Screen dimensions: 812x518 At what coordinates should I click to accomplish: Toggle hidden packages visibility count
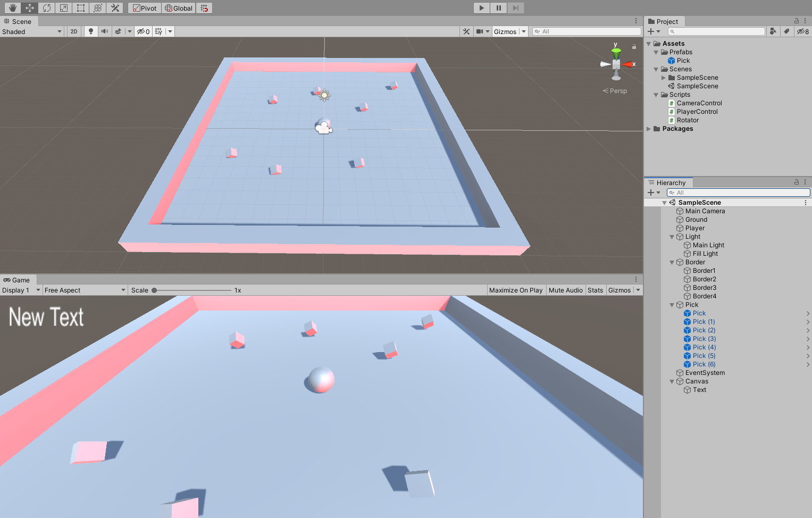[803, 31]
